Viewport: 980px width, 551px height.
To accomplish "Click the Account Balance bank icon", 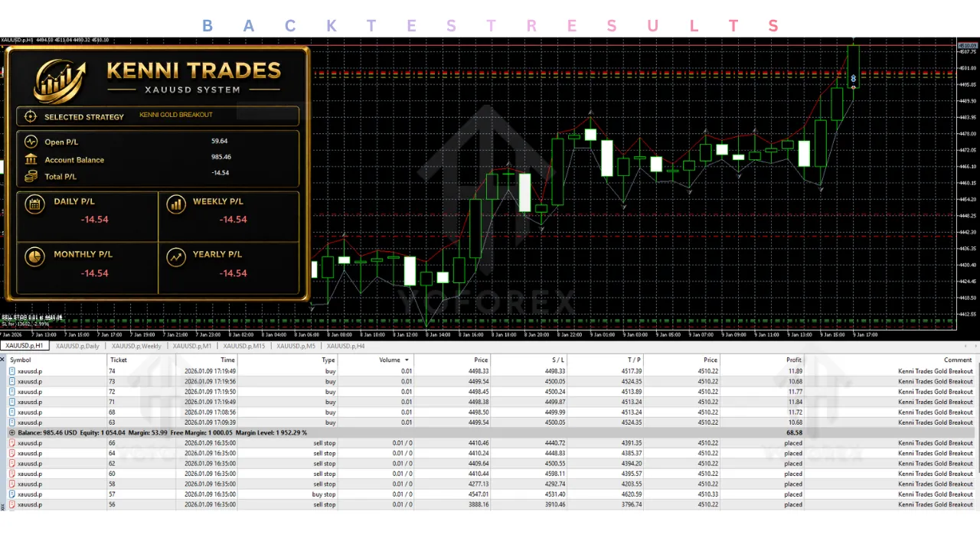I will tap(31, 159).
